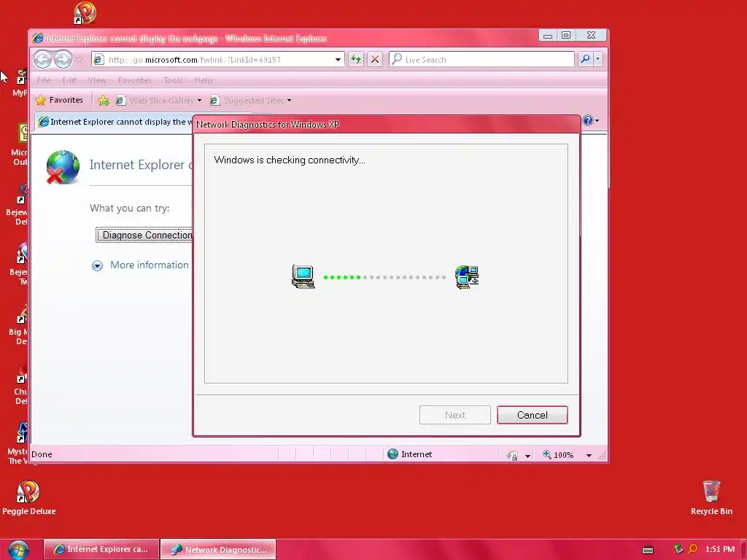The width and height of the screenshot is (747, 560).
Task: Click the Refresh page icon
Action: [x=356, y=60]
